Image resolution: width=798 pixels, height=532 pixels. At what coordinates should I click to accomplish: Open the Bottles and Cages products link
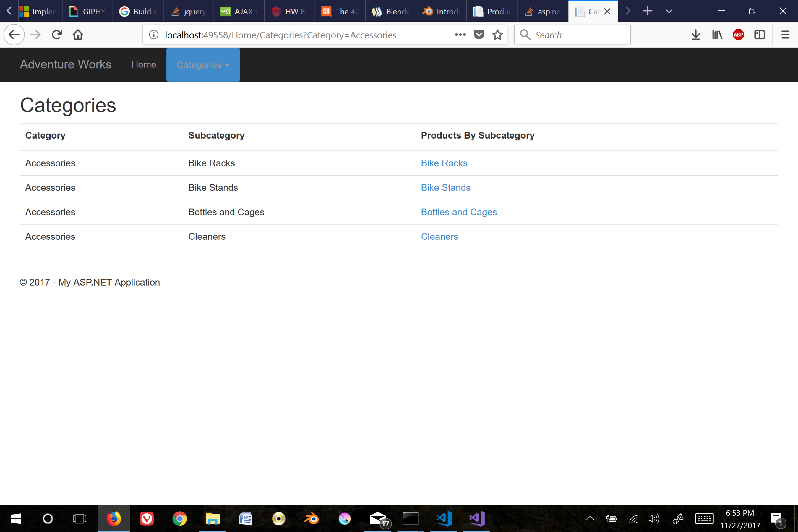[459, 212]
